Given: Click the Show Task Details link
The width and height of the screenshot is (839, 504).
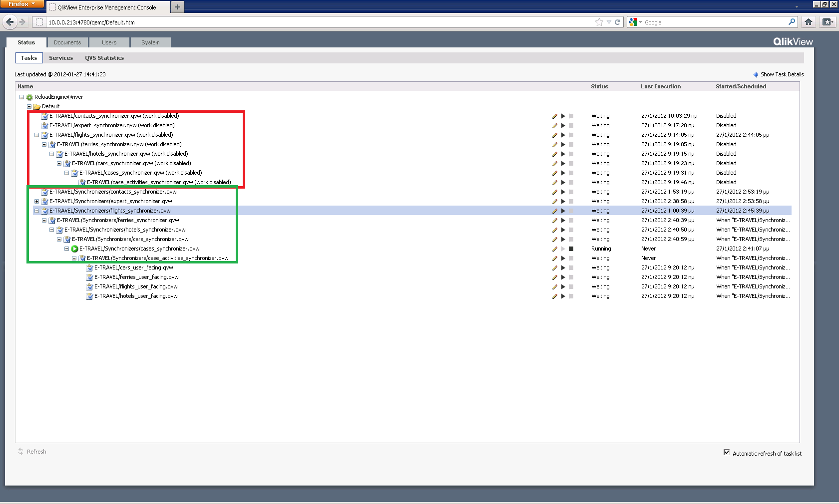Looking at the screenshot, I should click(782, 75).
